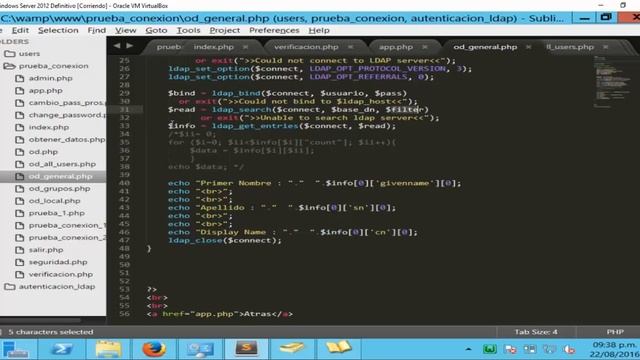Open the network computers taskbar icon
640x360 pixels.
coord(200,349)
